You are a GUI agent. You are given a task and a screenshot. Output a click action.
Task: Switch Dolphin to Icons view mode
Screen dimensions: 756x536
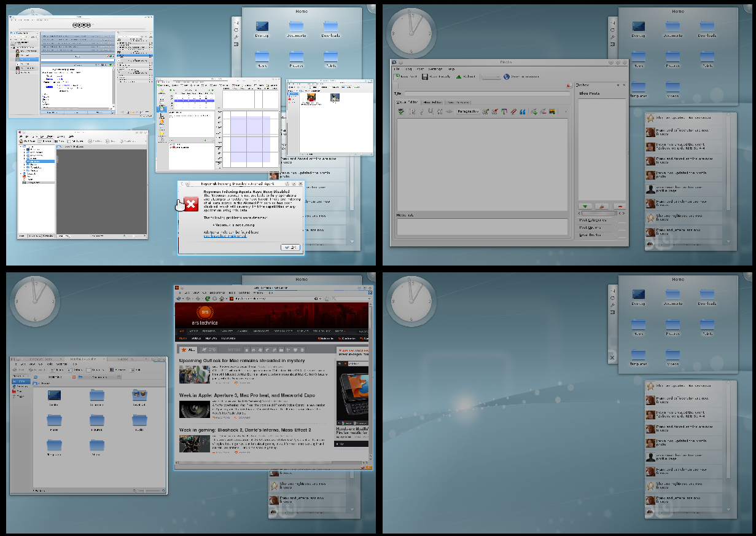57,370
